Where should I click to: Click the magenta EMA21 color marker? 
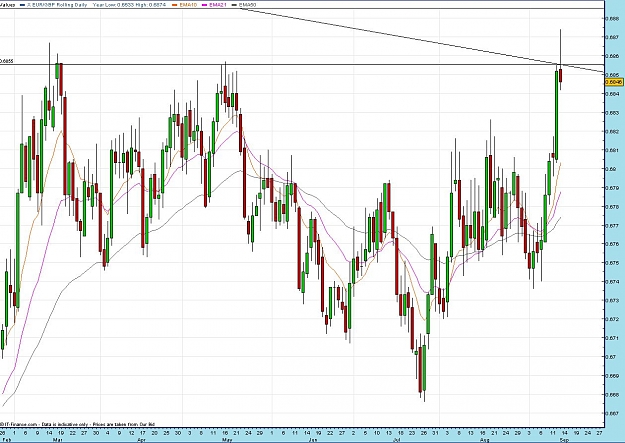click(x=204, y=5)
